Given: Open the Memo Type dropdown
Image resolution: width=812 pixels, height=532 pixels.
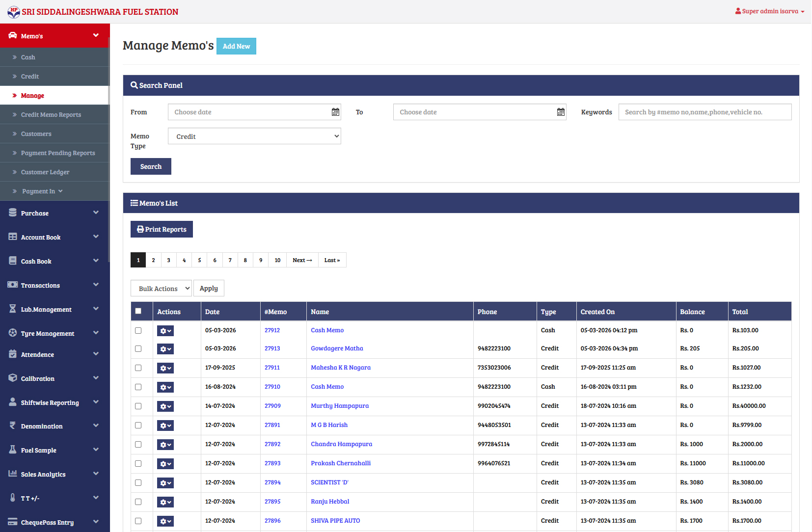Looking at the screenshot, I should point(254,136).
